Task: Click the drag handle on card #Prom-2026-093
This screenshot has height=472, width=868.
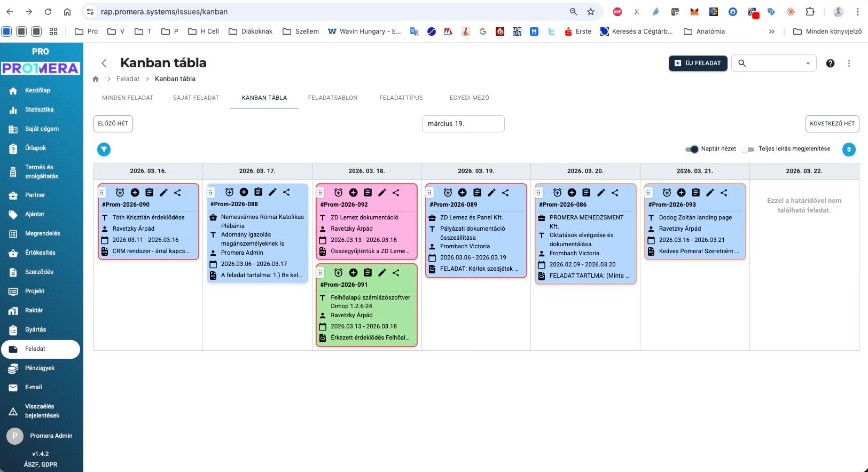Action: [648, 193]
